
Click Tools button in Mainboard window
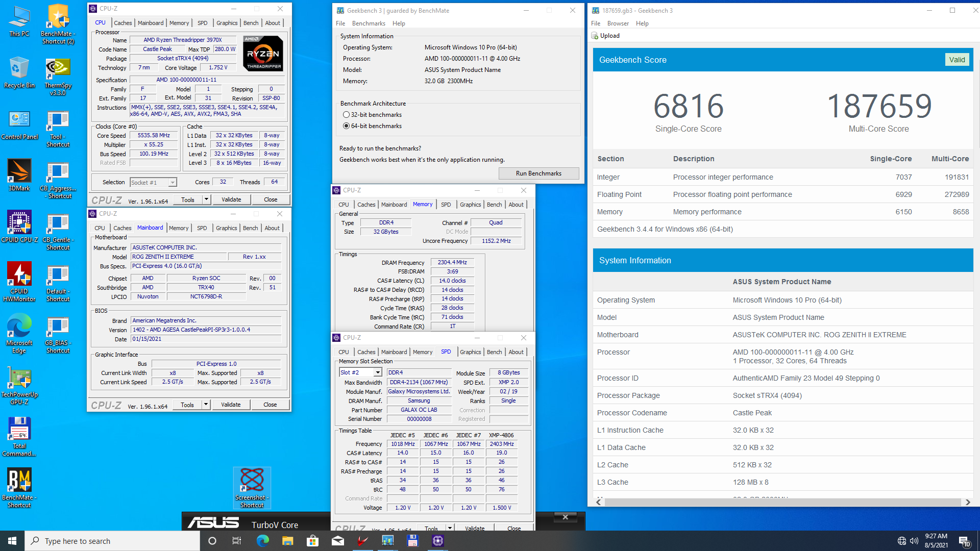[x=187, y=405]
